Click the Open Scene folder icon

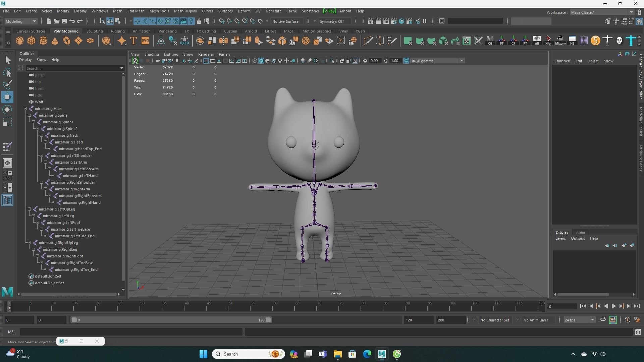[57, 21]
